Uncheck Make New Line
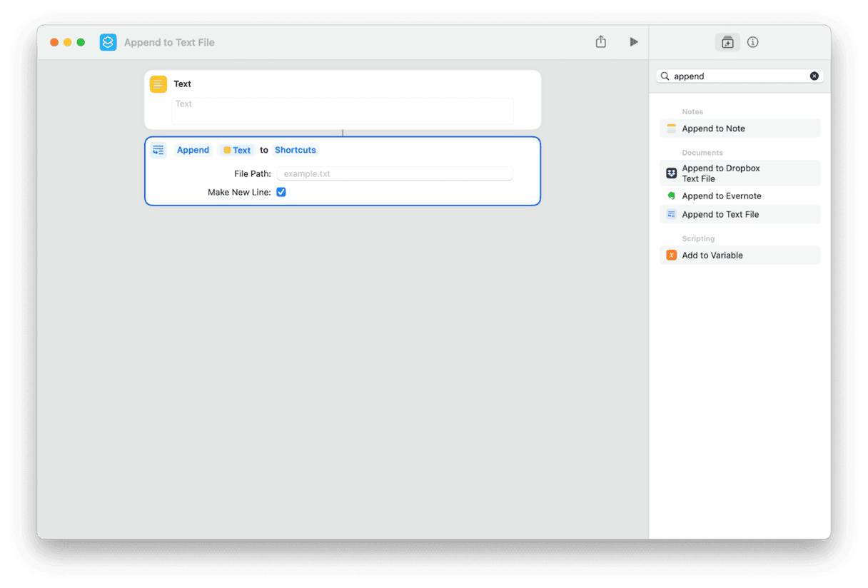The width and height of the screenshot is (868, 588). pyautogui.click(x=281, y=192)
